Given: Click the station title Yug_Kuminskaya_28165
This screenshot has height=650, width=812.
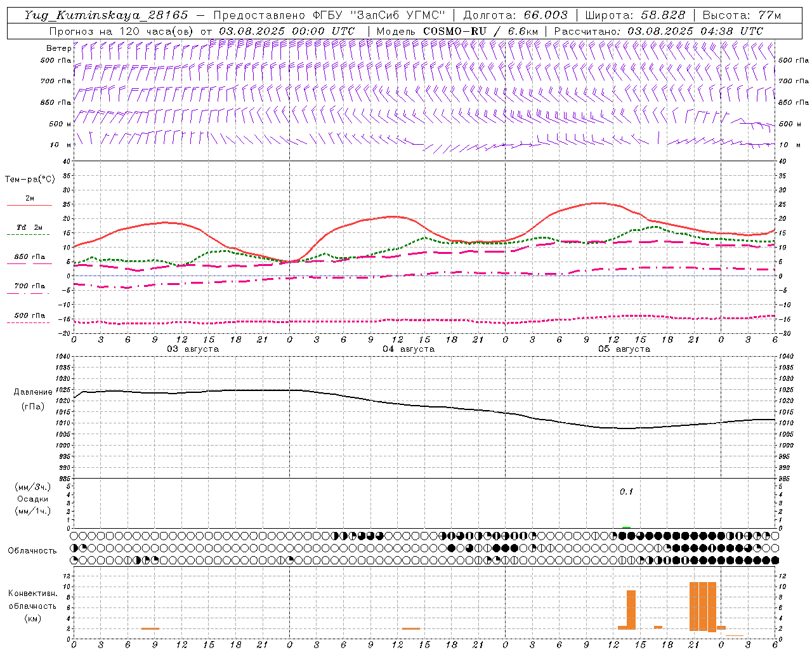Looking at the screenshot, I should tap(106, 15).
